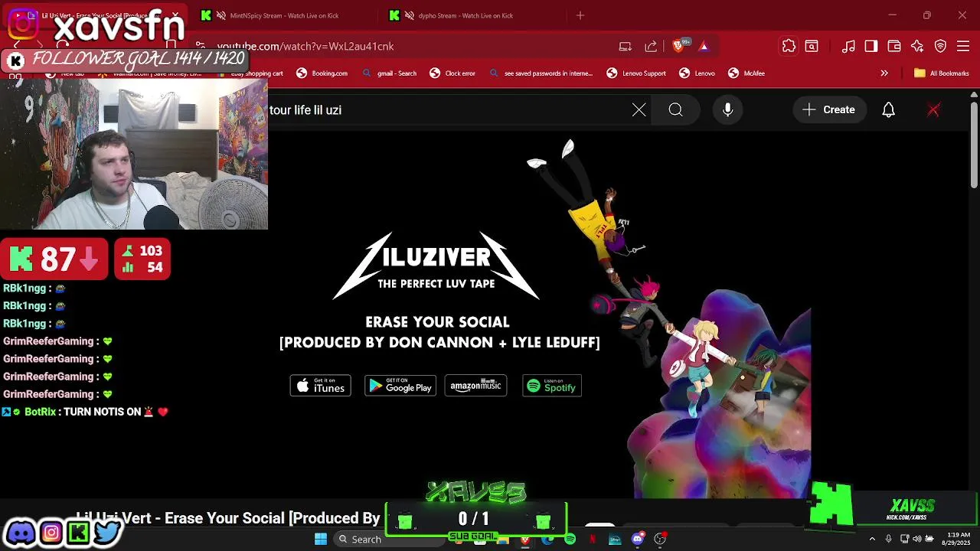Expand the hidden bookmarks double-chevron

[x=884, y=73]
